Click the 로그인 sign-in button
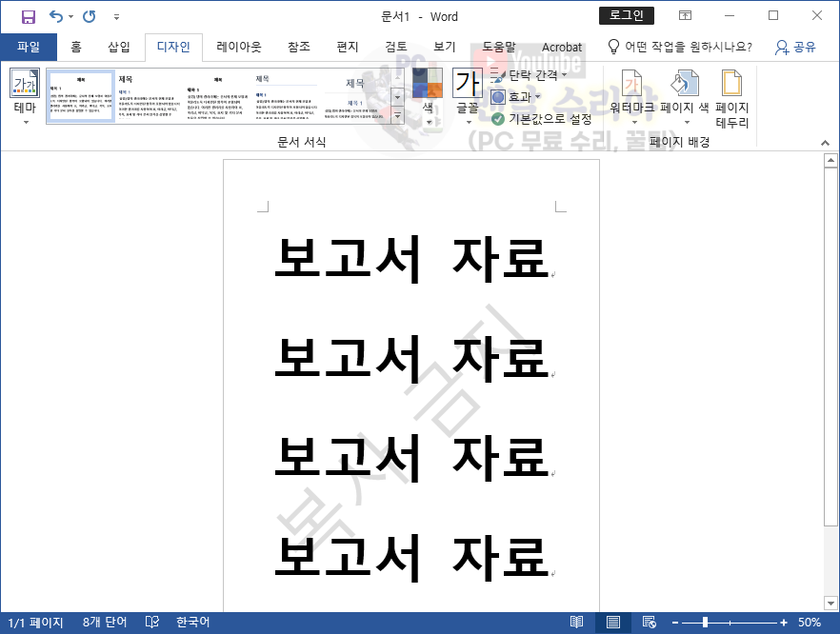840x634 pixels. (627, 15)
